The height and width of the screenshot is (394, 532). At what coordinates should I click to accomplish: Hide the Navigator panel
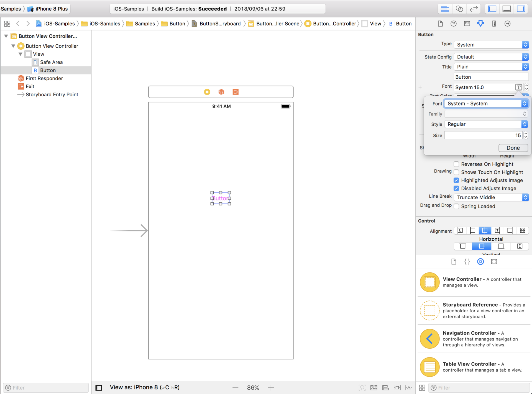coord(492,9)
